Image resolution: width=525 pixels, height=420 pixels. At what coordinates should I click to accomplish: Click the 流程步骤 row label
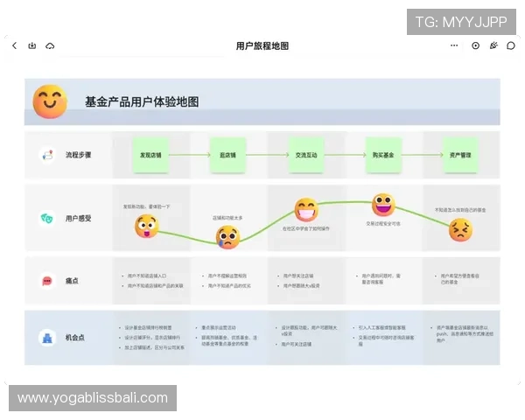[x=79, y=155]
